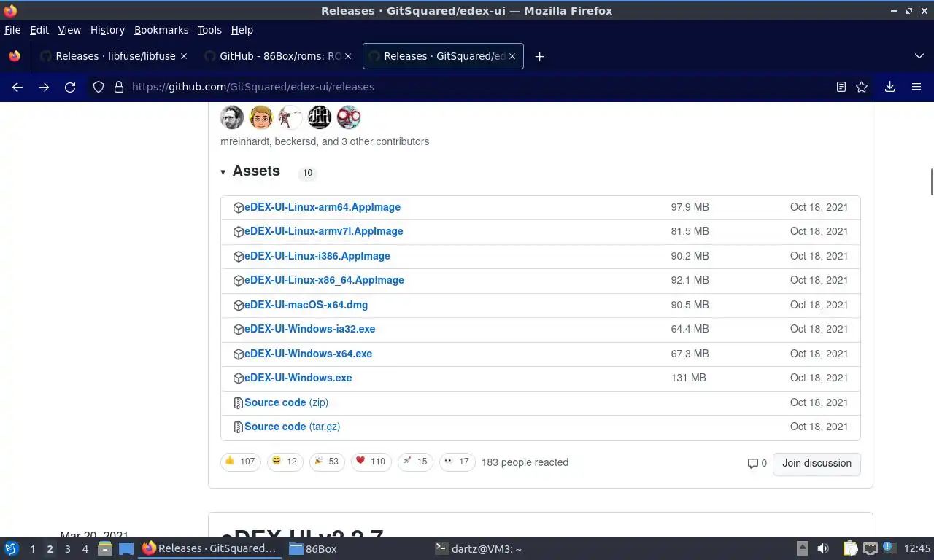The image size is (934, 560).
Task: Download eDEX-UI-Linux-x86_64.AppImage
Action: click(324, 280)
